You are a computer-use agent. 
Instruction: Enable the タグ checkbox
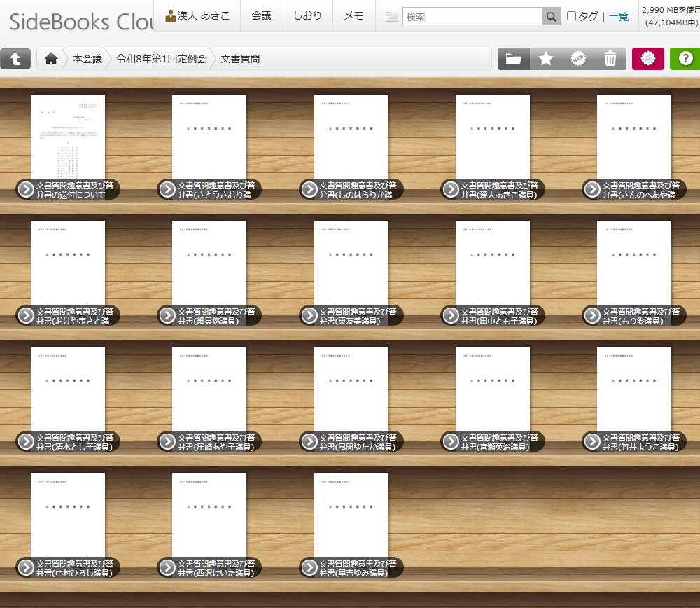(571, 16)
